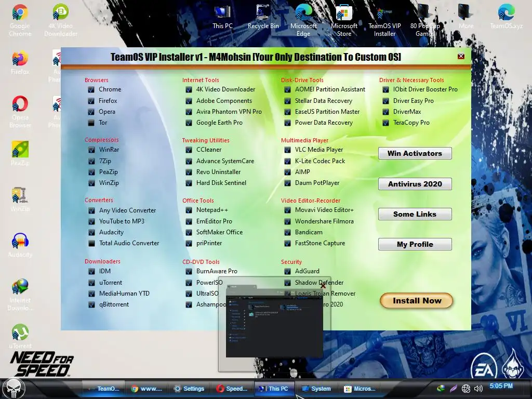
Task: Toggle the Wondershare Filmora checkbox
Action: coord(287,221)
